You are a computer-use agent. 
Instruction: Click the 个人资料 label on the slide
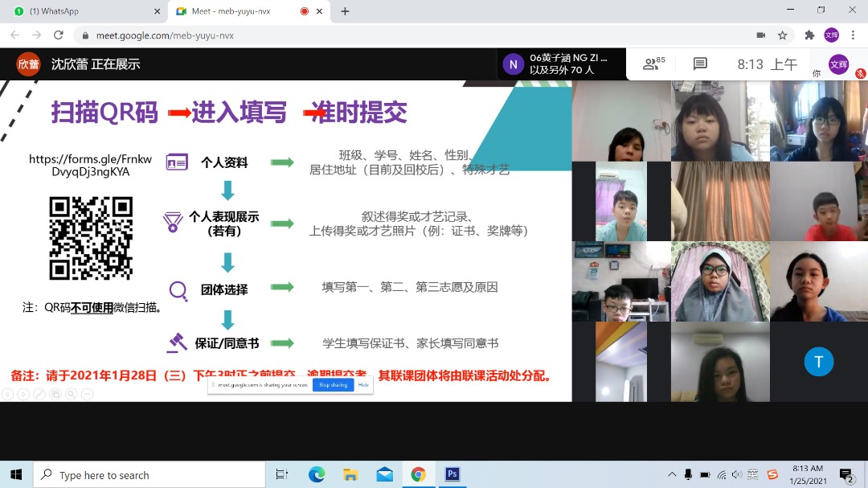pyautogui.click(x=223, y=162)
